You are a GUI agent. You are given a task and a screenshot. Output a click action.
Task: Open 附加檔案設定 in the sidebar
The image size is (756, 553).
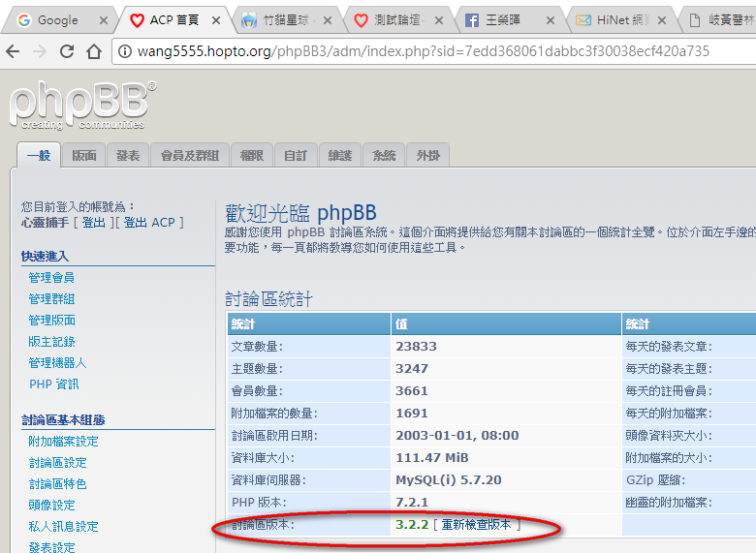pos(63,442)
